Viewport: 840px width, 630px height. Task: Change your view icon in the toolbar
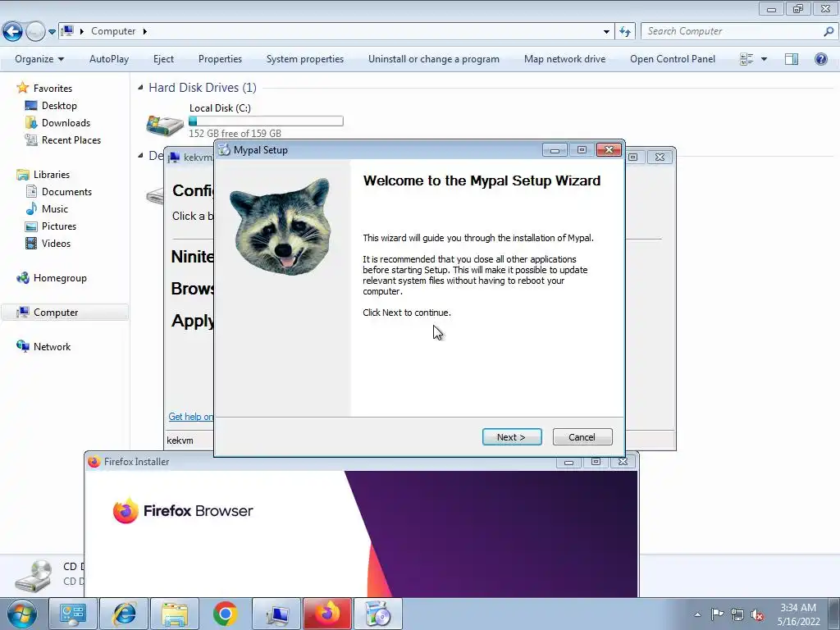tap(746, 59)
